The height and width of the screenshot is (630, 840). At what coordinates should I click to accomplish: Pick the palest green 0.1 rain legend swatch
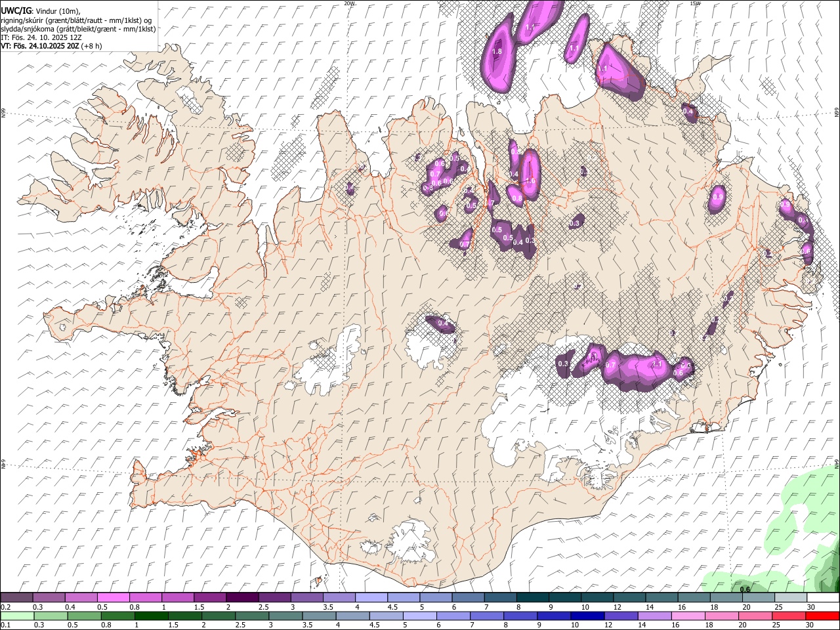17,616
